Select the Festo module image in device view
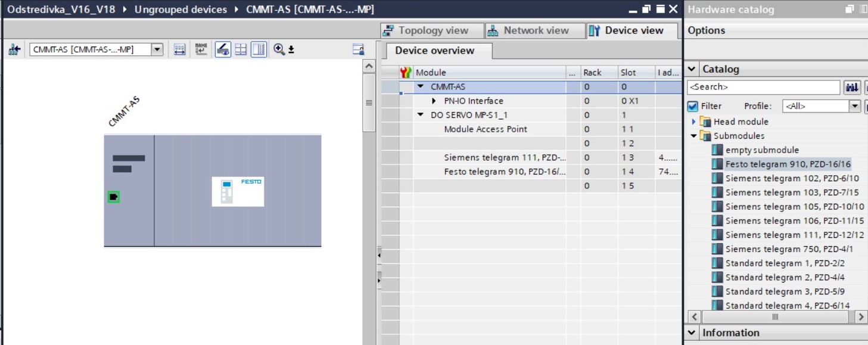Image resolution: width=868 pixels, height=345 pixels. (x=238, y=191)
